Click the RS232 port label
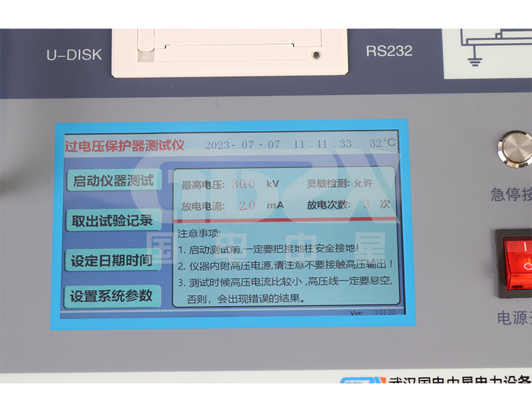 pyautogui.click(x=389, y=51)
